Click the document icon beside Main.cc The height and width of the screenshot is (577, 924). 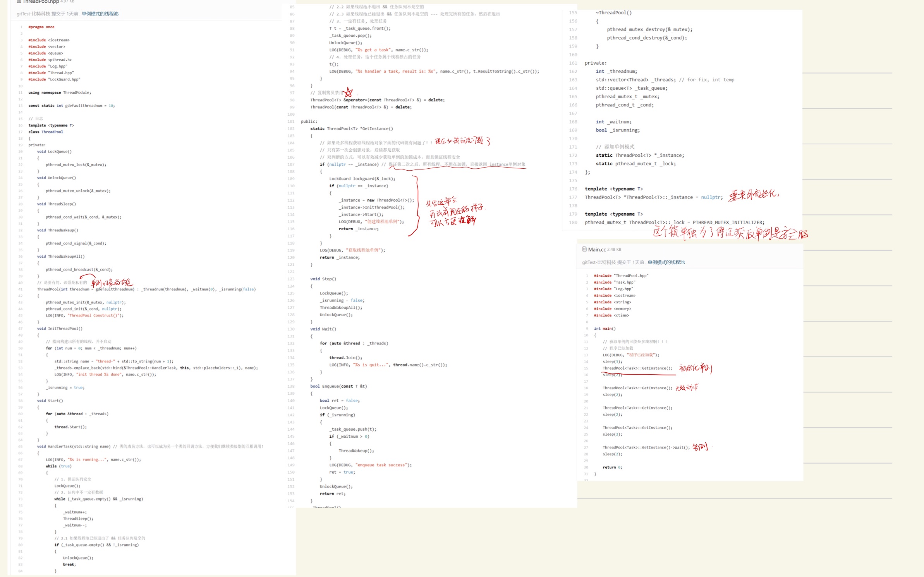pyautogui.click(x=584, y=249)
